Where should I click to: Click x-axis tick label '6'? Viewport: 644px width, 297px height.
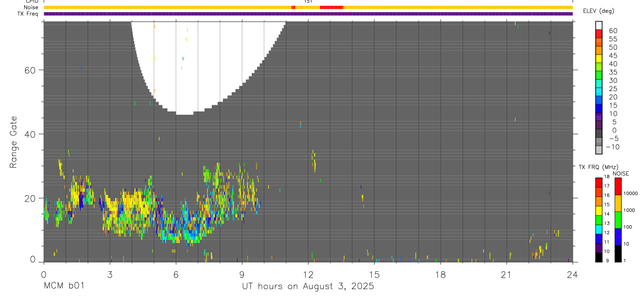(x=176, y=274)
